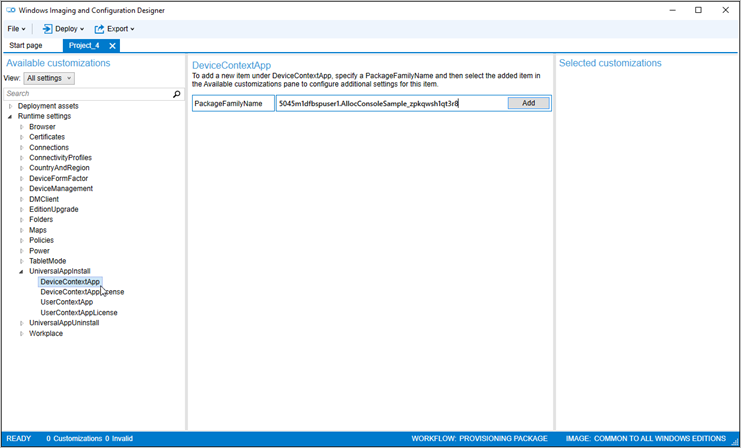Expand the Policies tree node

21,240
